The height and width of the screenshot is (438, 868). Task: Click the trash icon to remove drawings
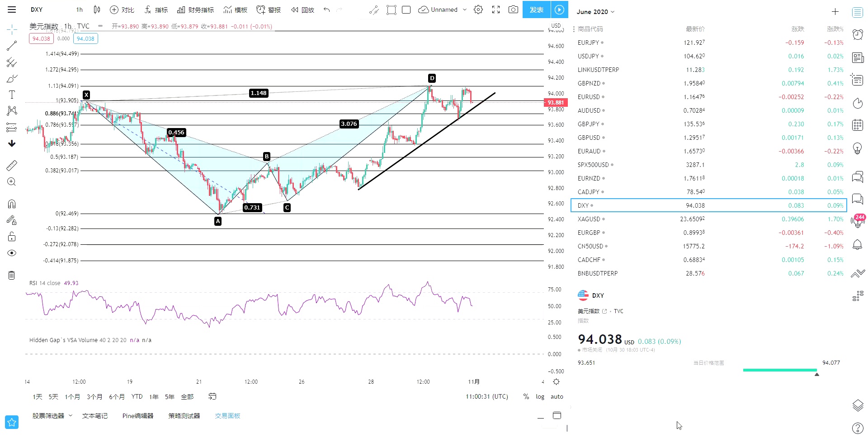pyautogui.click(x=12, y=275)
